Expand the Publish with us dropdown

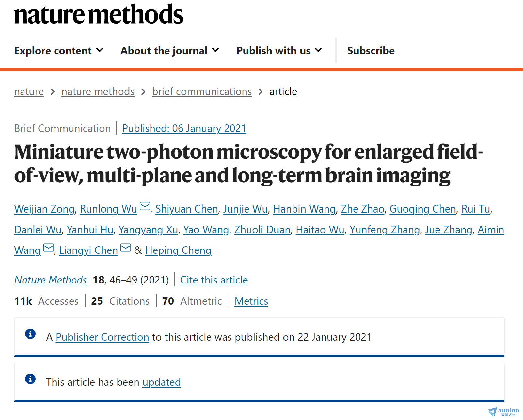coord(279,51)
